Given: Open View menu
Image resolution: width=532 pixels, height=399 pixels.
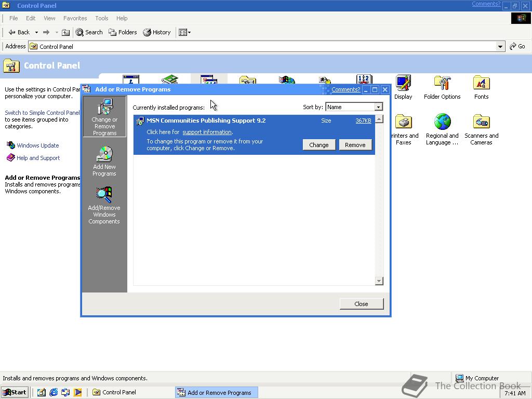Looking at the screenshot, I should tap(49, 18).
